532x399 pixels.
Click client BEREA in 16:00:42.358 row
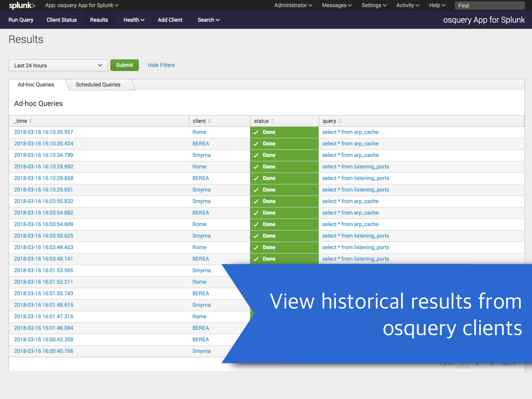point(201,340)
